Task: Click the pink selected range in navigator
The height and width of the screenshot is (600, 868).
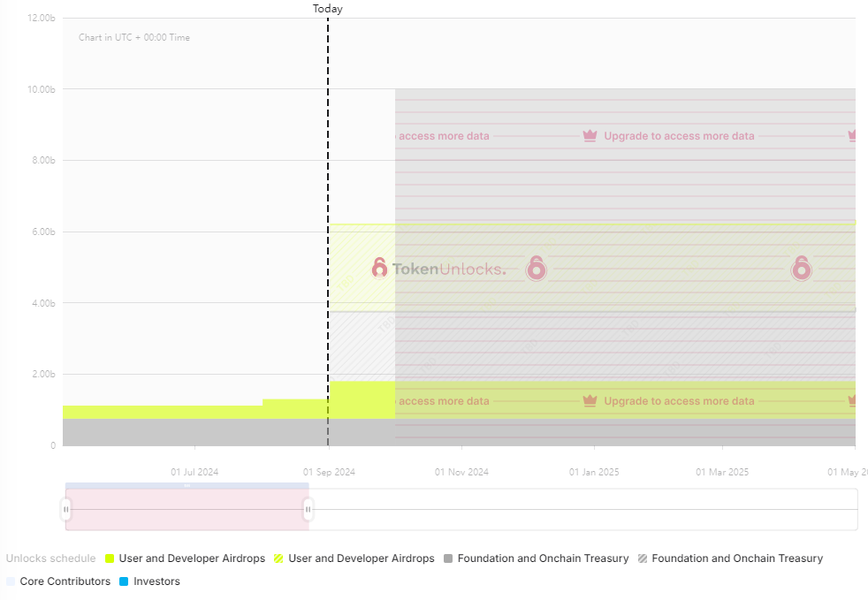Action: pos(187,509)
